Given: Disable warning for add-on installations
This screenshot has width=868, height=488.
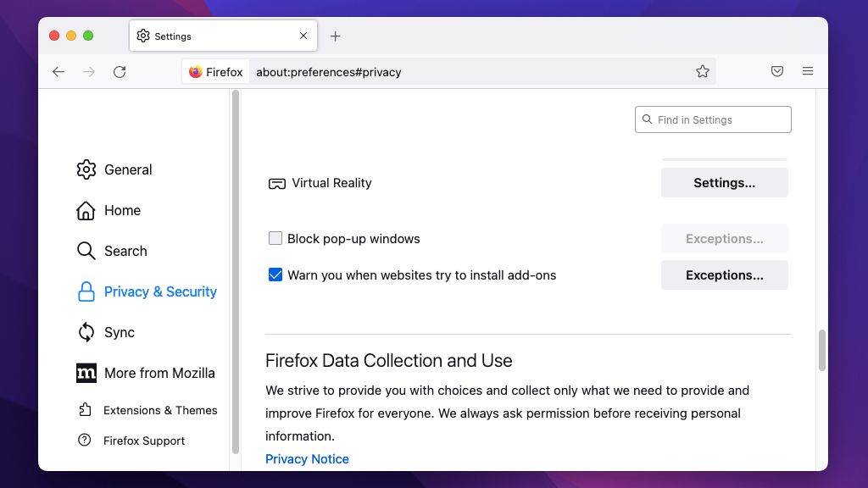Looking at the screenshot, I should tap(275, 274).
